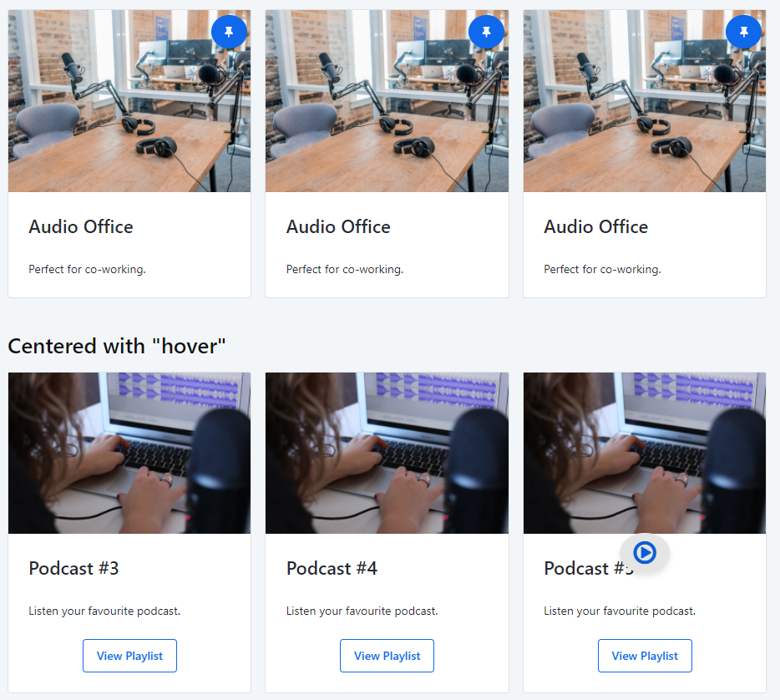Click View Playlist under Podcast #3
The height and width of the screenshot is (700, 780).
click(x=129, y=656)
